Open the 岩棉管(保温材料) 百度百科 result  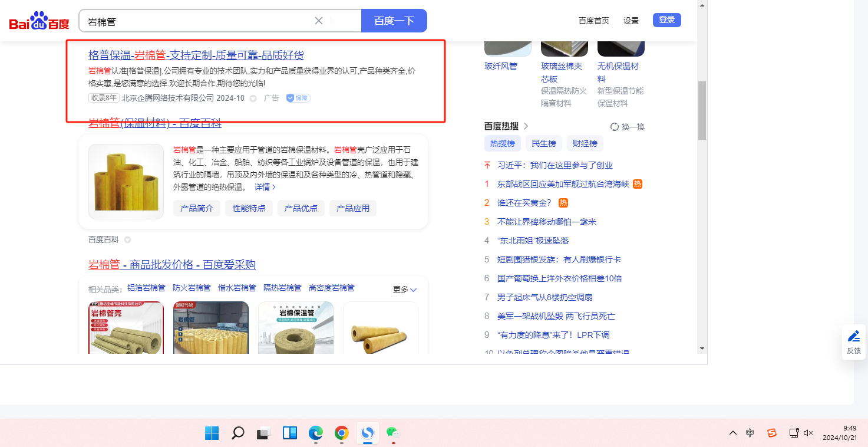[x=155, y=123]
